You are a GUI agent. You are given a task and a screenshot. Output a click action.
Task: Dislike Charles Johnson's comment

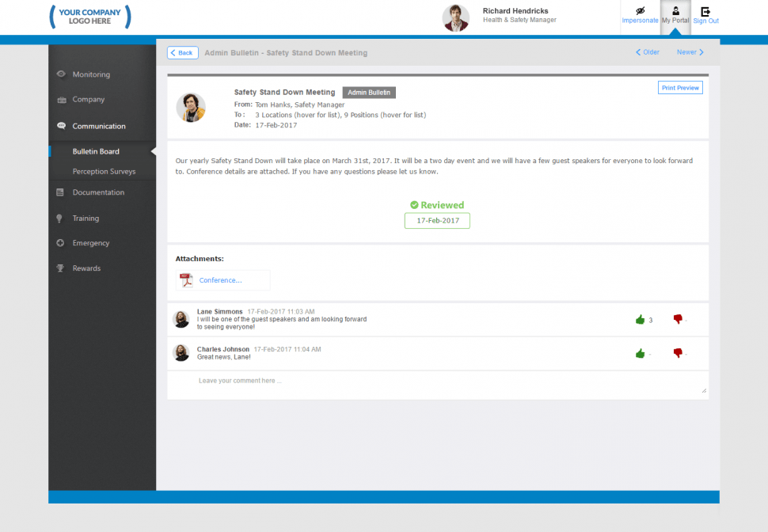(x=678, y=353)
